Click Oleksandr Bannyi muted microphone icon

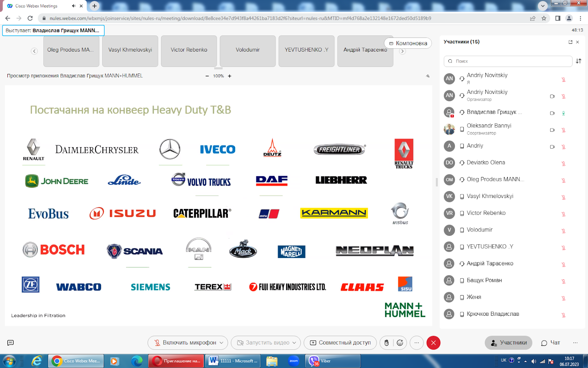563,130
